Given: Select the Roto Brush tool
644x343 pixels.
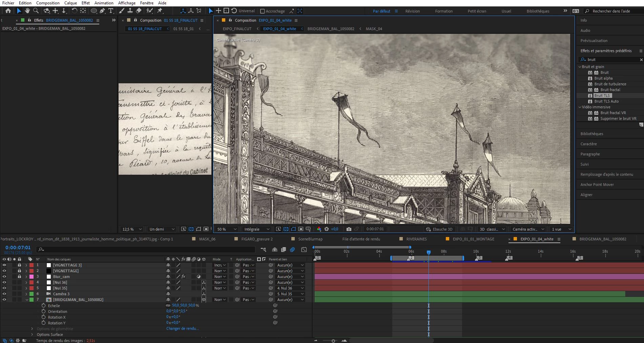Looking at the screenshot, I should (149, 11).
